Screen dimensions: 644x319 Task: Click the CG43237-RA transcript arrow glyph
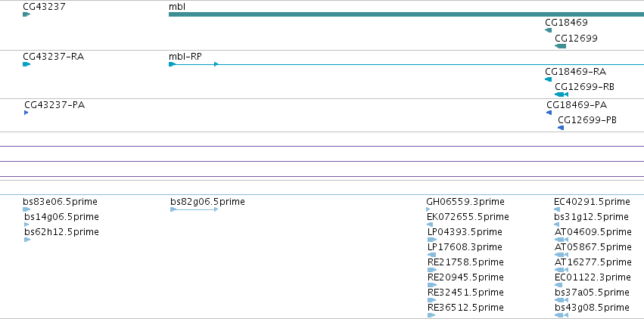(26, 64)
